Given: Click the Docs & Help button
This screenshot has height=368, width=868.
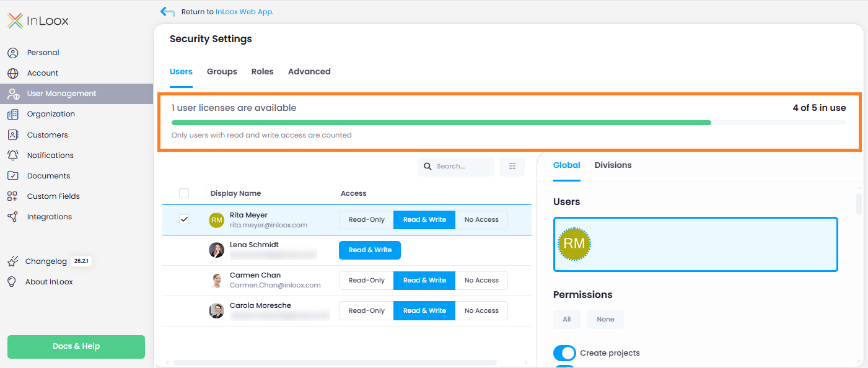Looking at the screenshot, I should 76,347.
